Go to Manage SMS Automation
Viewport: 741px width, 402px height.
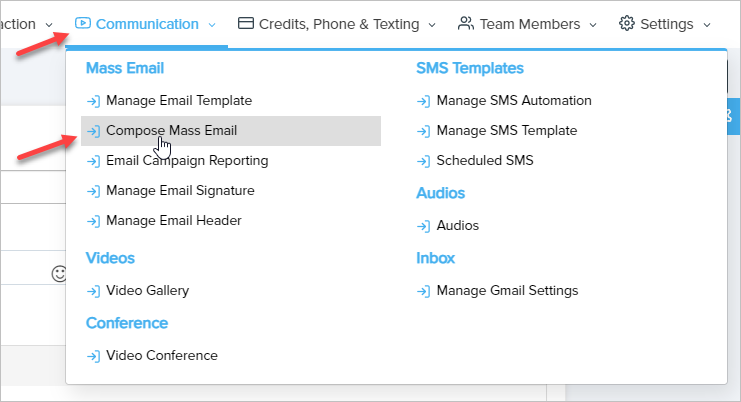point(514,101)
